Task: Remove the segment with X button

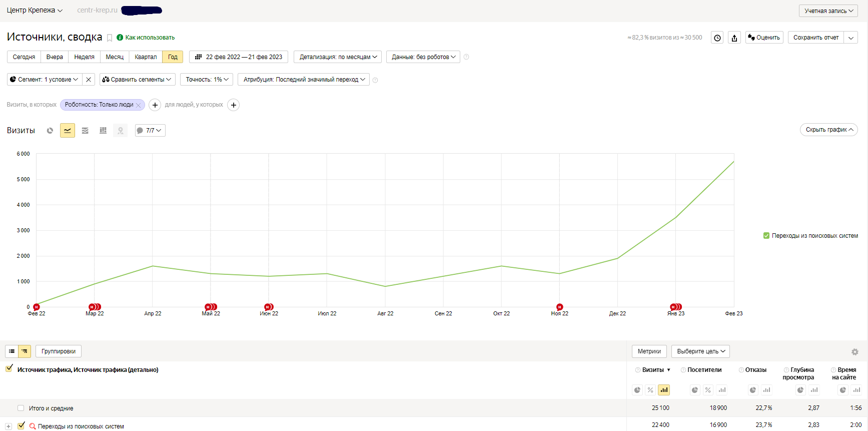Action: click(x=89, y=80)
